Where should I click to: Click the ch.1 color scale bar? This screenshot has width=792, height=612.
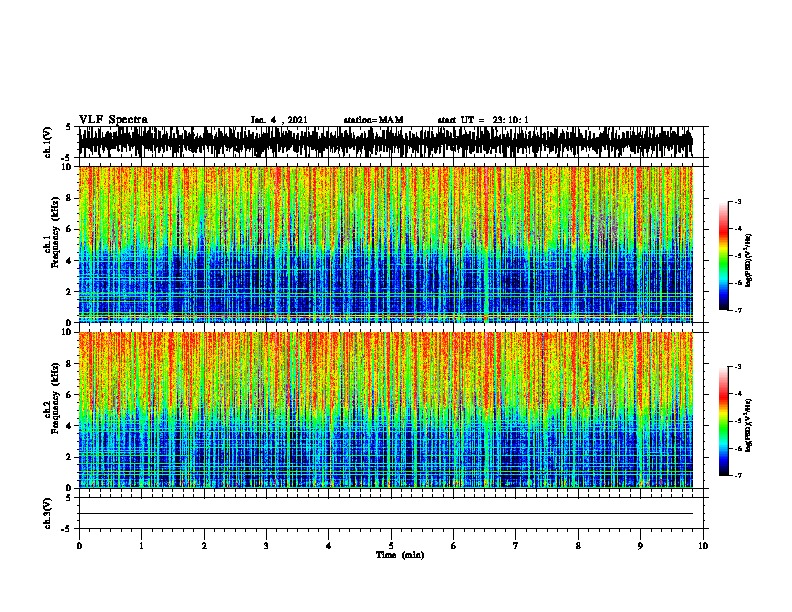point(724,256)
